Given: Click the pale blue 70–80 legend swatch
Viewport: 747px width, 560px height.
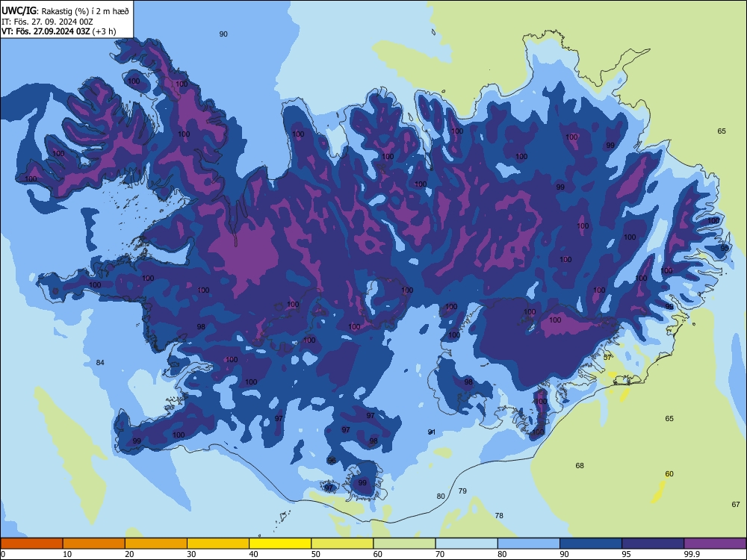Looking at the screenshot, I should pyautogui.click(x=467, y=544).
